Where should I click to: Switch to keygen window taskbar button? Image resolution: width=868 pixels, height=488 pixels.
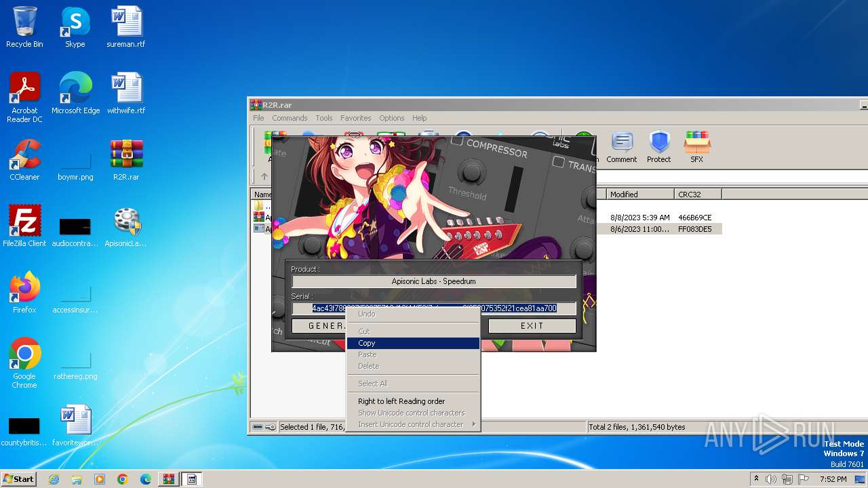coord(192,479)
